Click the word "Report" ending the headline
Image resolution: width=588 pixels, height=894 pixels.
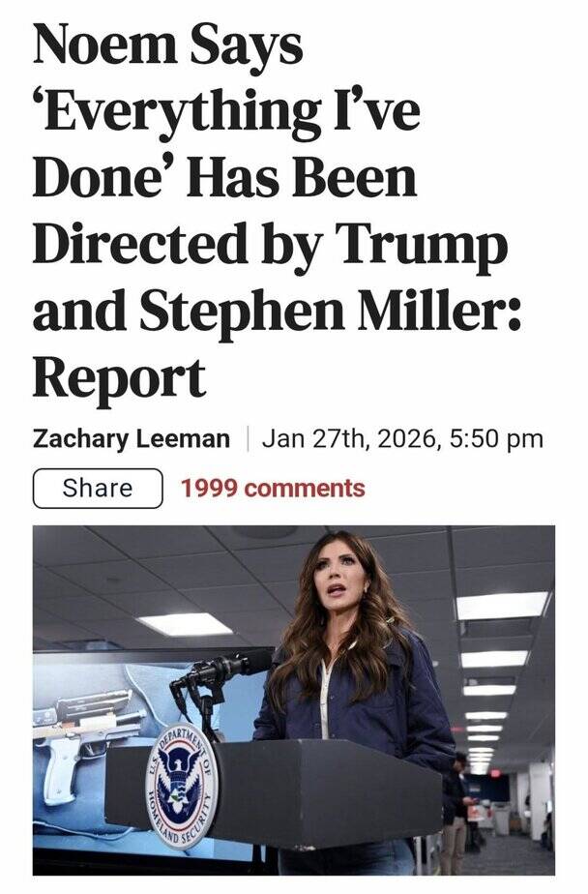coord(119,377)
